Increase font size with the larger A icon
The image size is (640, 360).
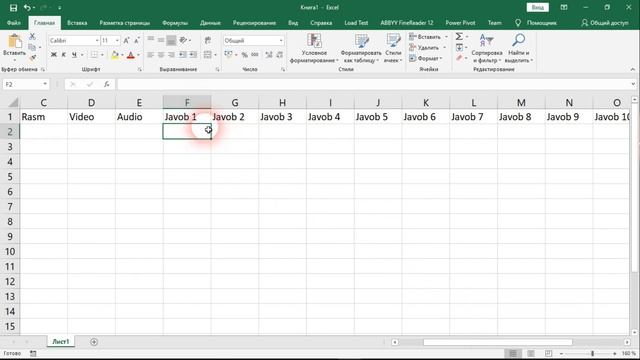(x=127, y=40)
